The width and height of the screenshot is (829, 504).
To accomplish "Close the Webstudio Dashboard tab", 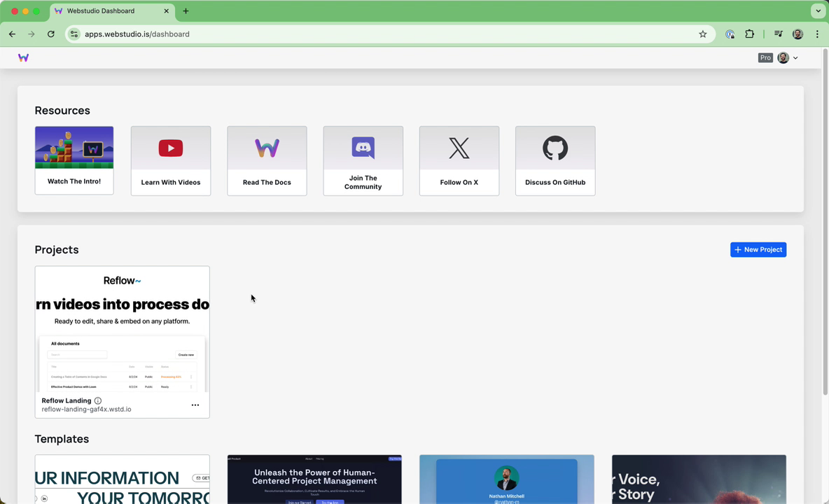I will pyautogui.click(x=166, y=11).
